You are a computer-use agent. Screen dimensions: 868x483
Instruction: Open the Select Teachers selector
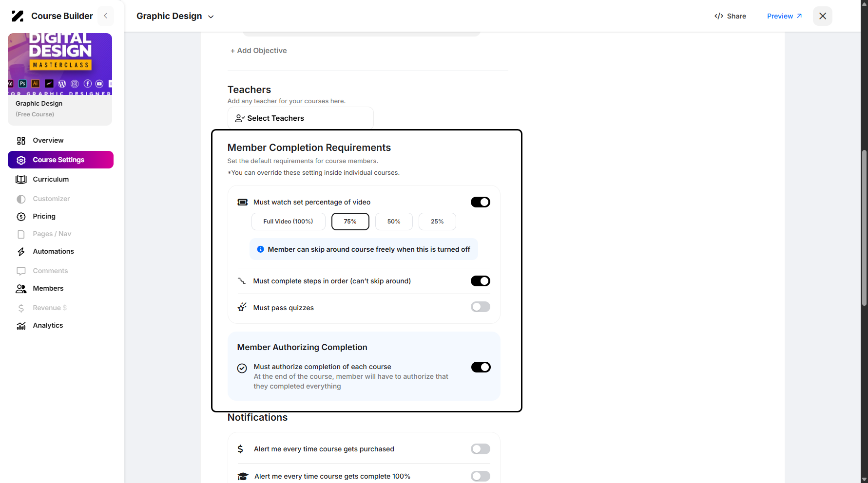301,118
